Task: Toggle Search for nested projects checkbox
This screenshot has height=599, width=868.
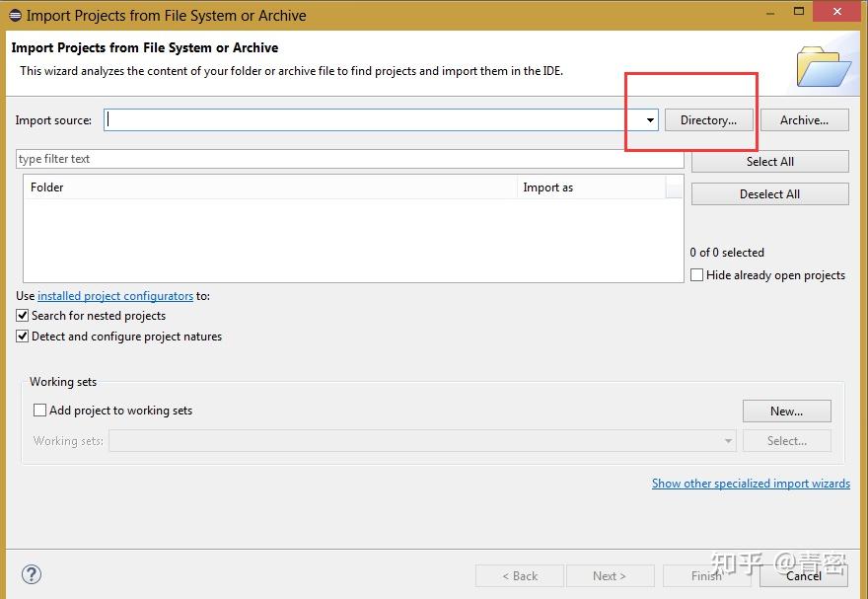Action: (x=23, y=316)
